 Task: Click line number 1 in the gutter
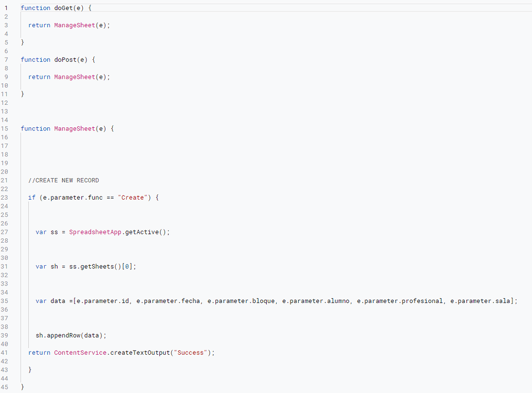(6, 8)
